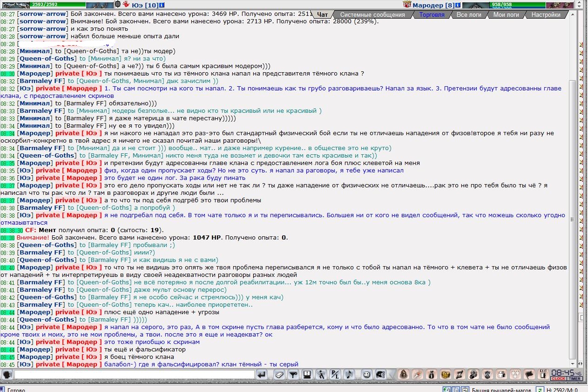Click the 'и как этьо понять' message
This screenshot has height=392, width=588.
click(x=100, y=29)
